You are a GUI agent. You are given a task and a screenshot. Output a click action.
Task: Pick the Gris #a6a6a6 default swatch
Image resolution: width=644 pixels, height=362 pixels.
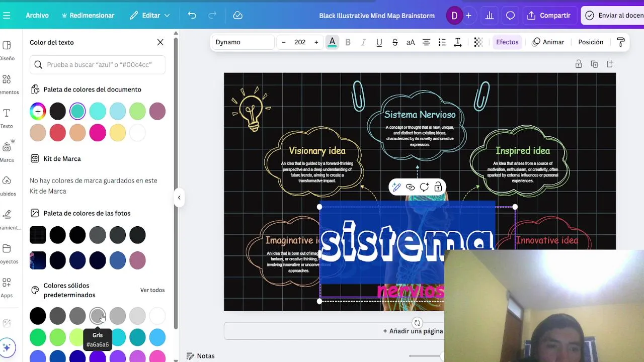point(98,316)
